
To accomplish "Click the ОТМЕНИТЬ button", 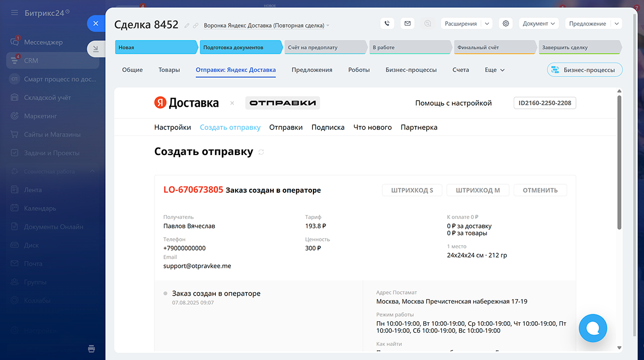I will (540, 190).
